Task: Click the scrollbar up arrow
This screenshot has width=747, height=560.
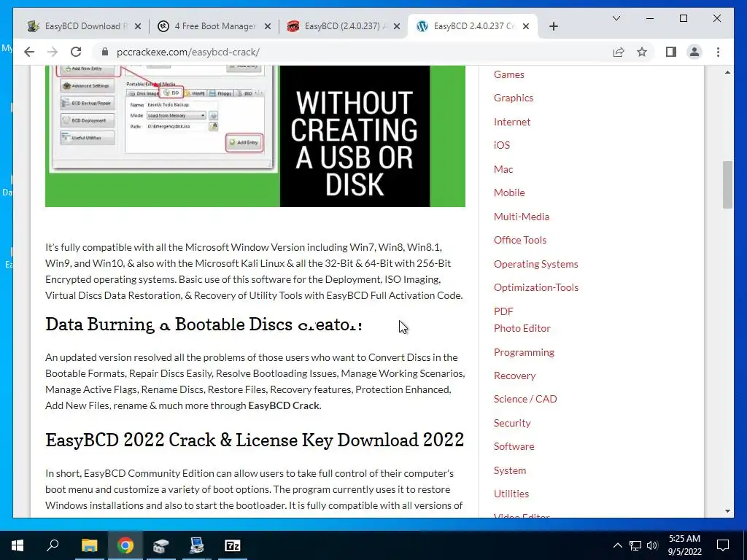Action: click(x=727, y=72)
